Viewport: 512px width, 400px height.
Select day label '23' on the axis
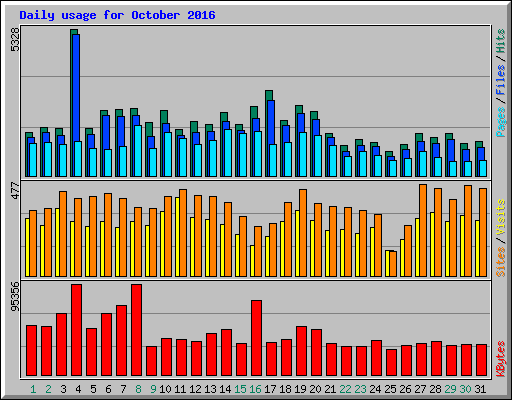point(360,389)
